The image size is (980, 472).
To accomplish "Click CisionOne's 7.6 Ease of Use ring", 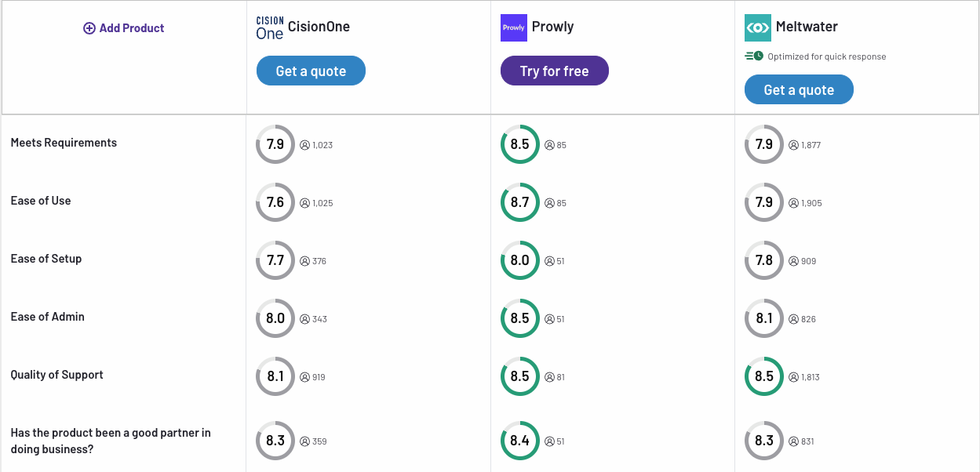I will [x=275, y=202].
